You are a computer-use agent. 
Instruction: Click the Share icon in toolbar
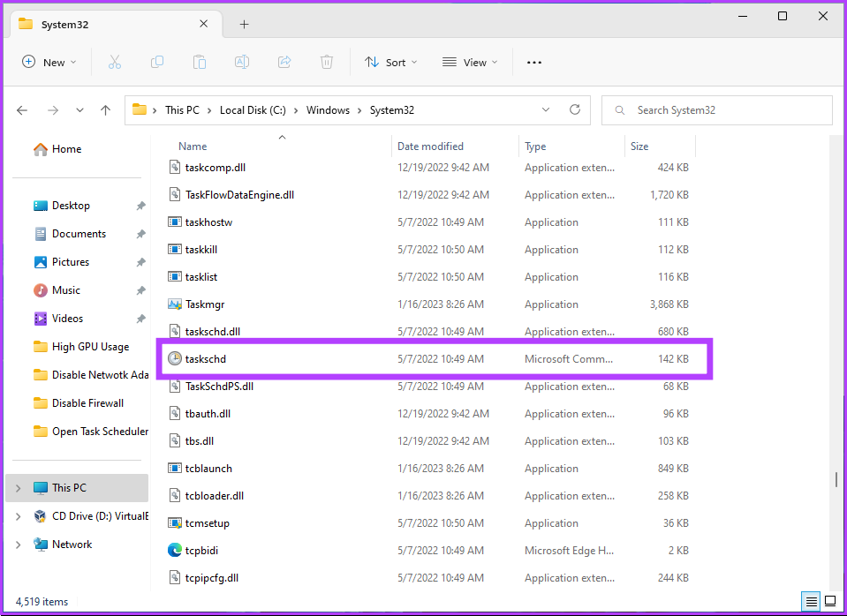tap(284, 62)
